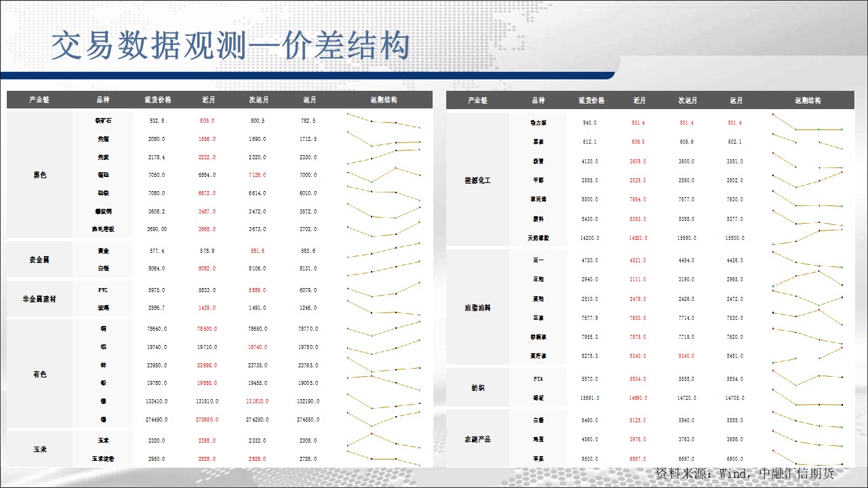Select the 有色 industry chain cell
Viewport: 868px width, 488px height.
[39, 374]
